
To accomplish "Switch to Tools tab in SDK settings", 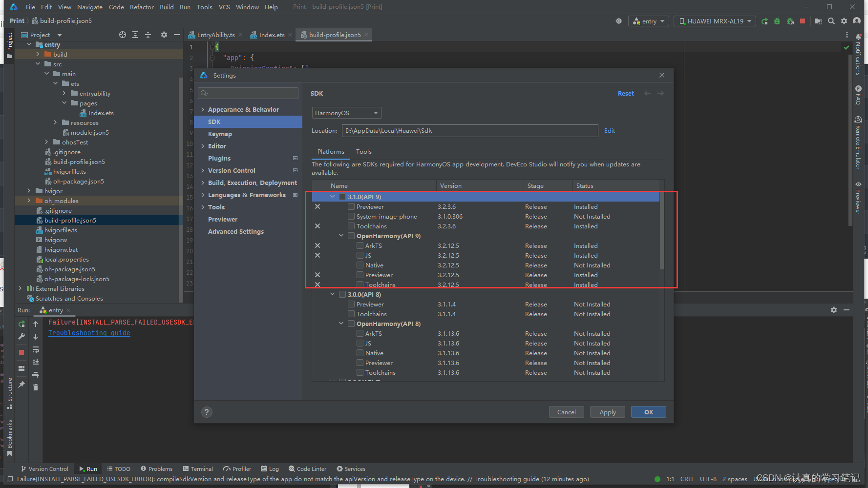I will click(364, 152).
